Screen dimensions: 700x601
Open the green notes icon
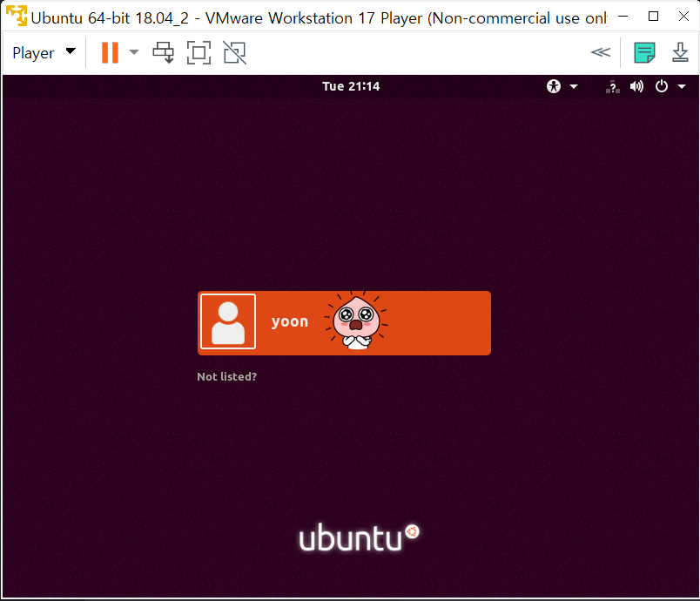(x=644, y=52)
